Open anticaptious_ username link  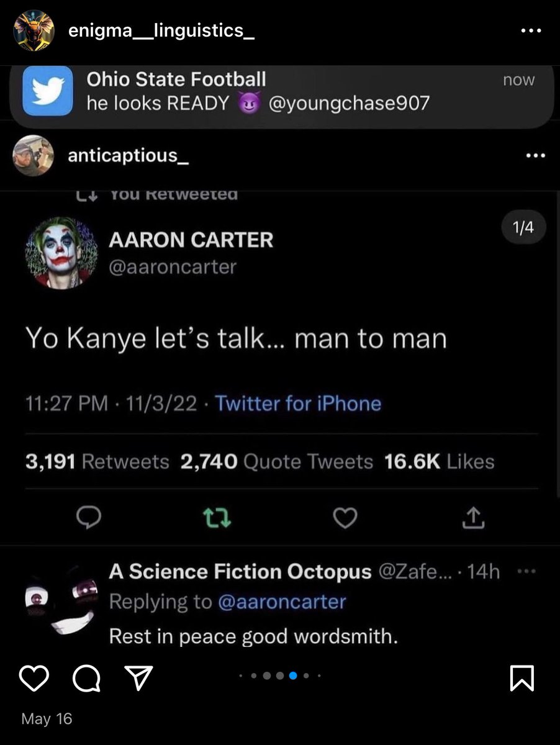(x=129, y=155)
